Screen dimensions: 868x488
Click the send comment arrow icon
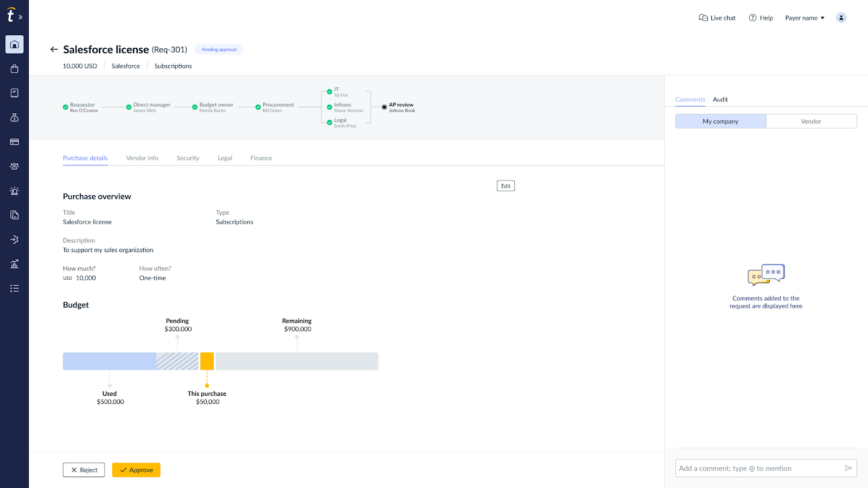click(x=848, y=468)
